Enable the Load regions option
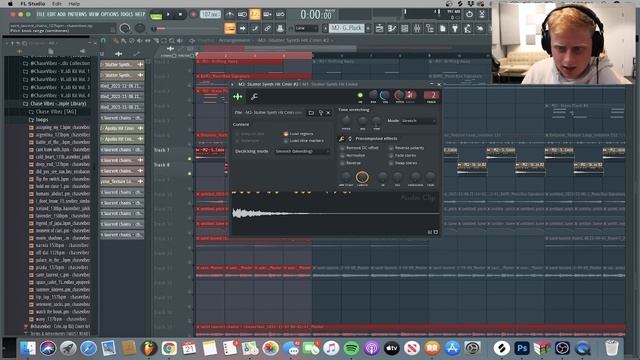The image size is (640, 360). (298, 134)
